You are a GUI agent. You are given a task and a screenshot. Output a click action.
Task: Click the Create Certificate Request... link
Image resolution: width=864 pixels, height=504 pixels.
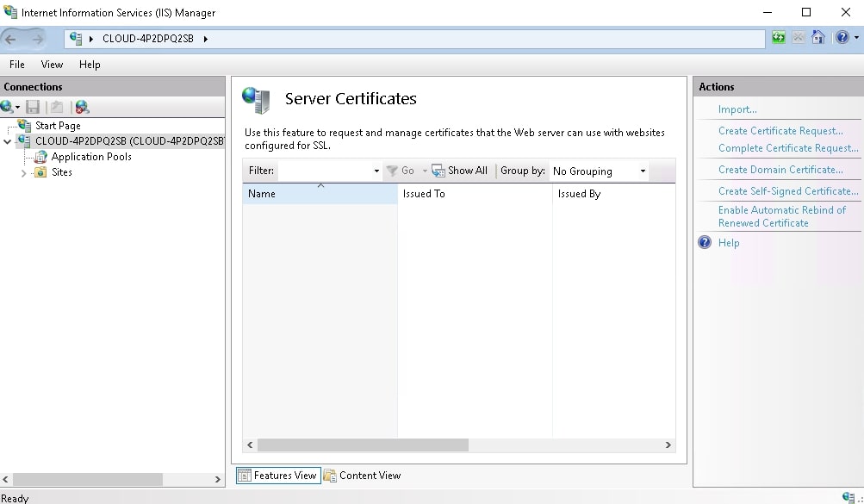[780, 131]
